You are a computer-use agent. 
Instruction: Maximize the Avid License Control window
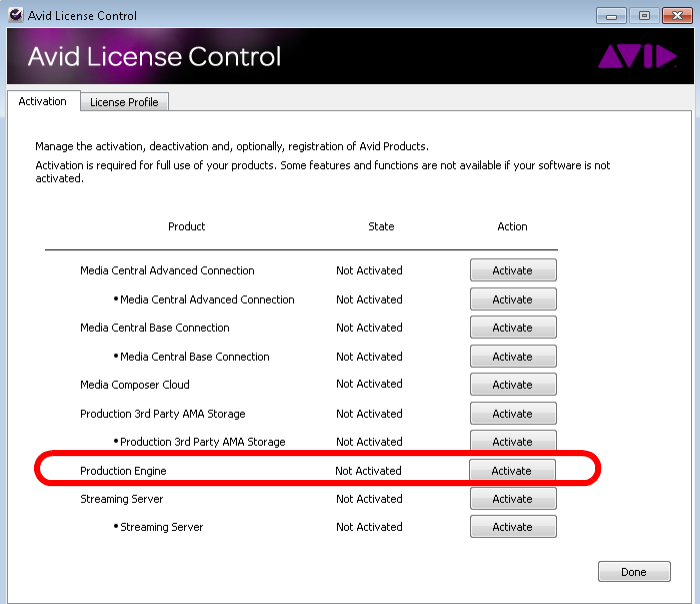tap(643, 16)
